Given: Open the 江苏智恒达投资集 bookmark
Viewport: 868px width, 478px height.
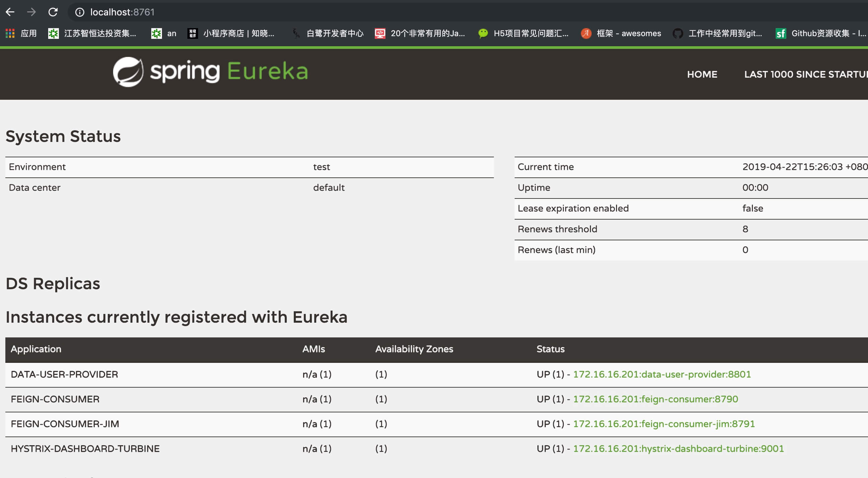Looking at the screenshot, I should pos(92,33).
